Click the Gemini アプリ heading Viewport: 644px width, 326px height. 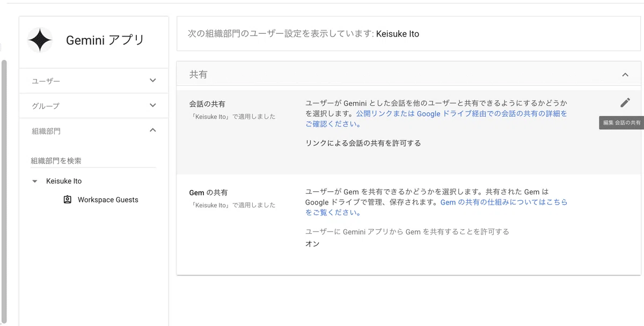click(x=105, y=40)
